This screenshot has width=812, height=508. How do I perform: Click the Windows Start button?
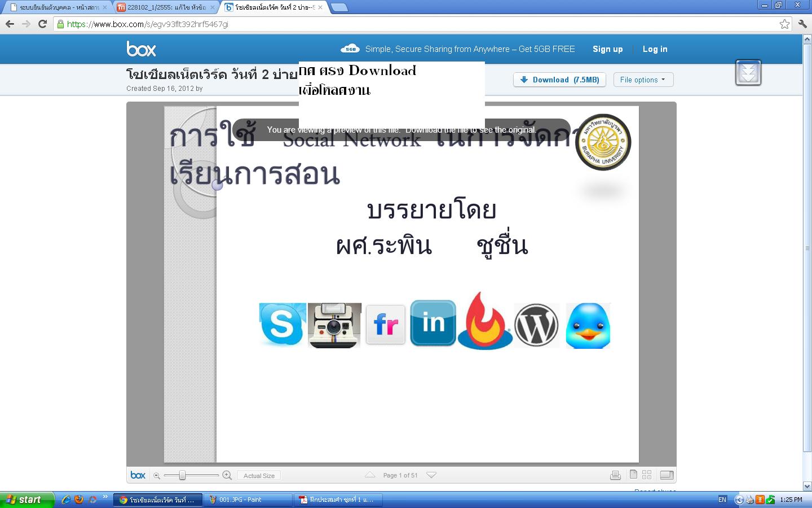pyautogui.click(x=27, y=500)
